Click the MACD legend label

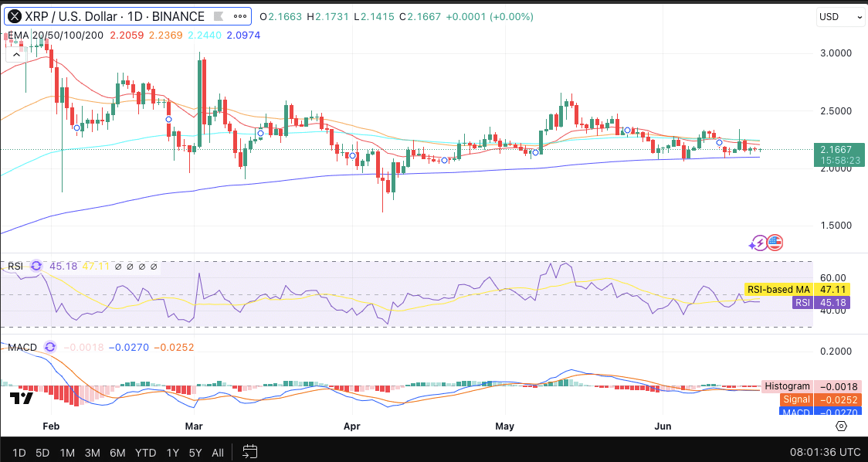(x=22, y=348)
